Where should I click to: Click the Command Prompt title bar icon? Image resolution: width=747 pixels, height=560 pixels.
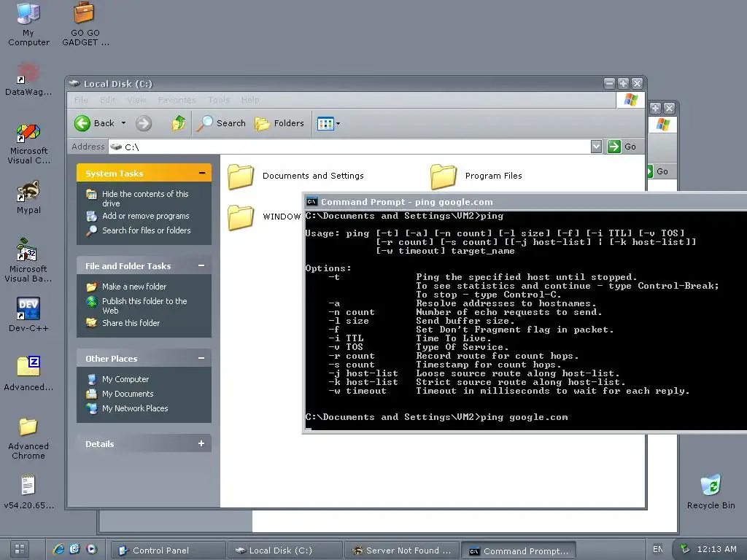(311, 201)
